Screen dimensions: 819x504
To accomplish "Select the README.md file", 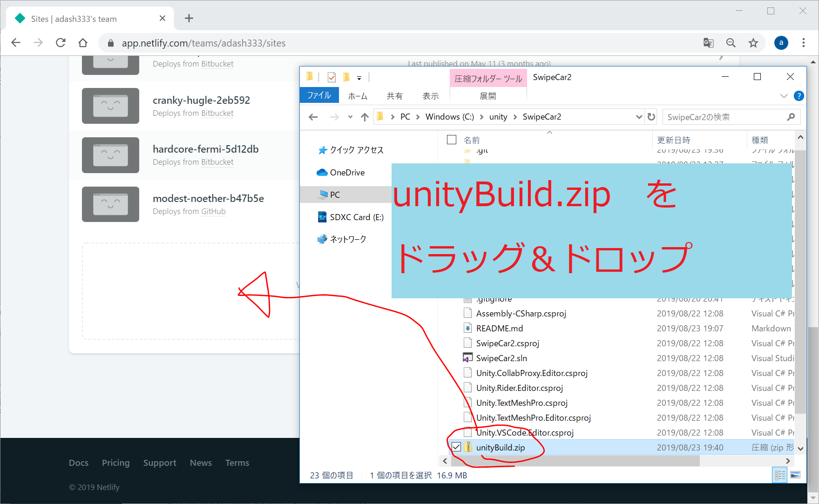I will coord(500,328).
